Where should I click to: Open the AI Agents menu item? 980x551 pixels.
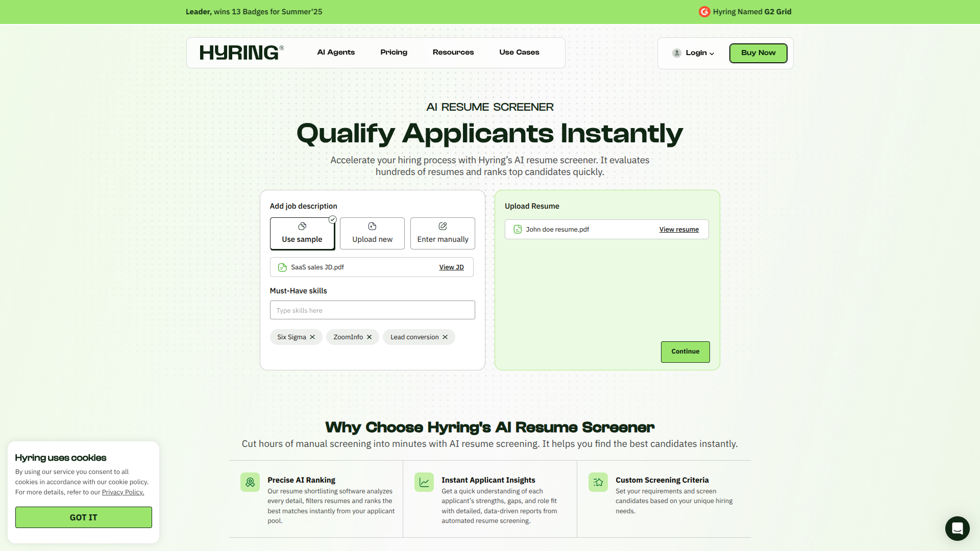click(x=335, y=52)
